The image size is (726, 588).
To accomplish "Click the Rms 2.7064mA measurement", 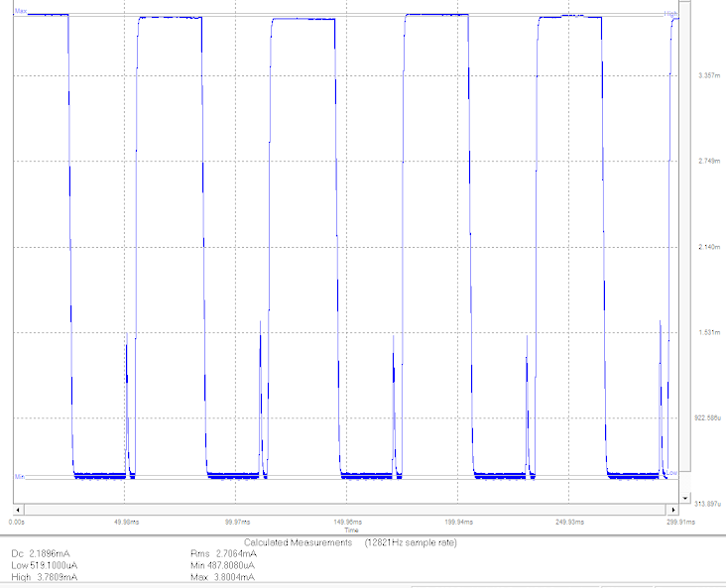I will pyautogui.click(x=223, y=553).
